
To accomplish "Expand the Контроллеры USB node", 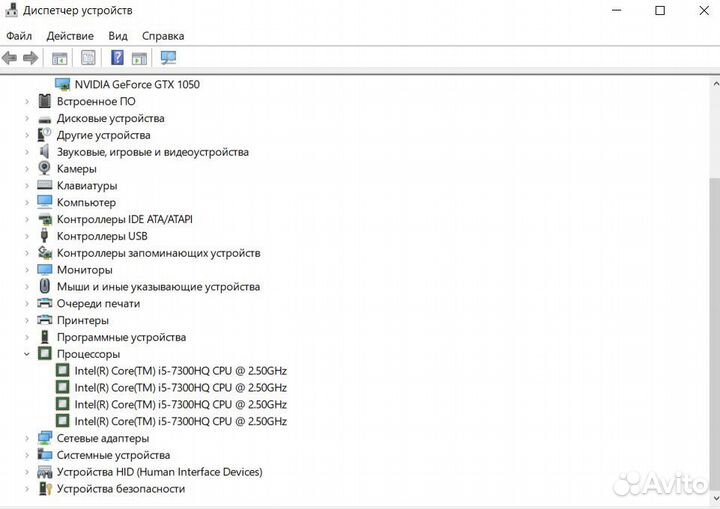I will pos(27,236).
